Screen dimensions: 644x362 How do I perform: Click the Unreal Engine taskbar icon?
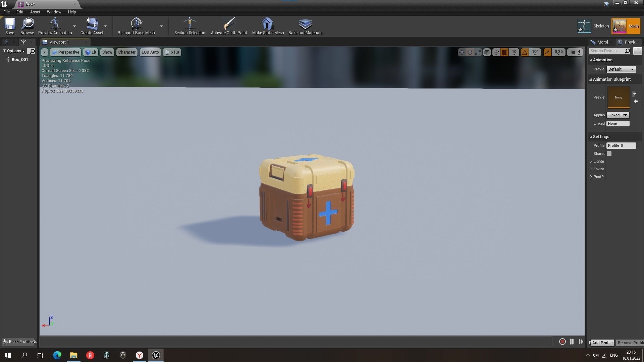coord(156,355)
